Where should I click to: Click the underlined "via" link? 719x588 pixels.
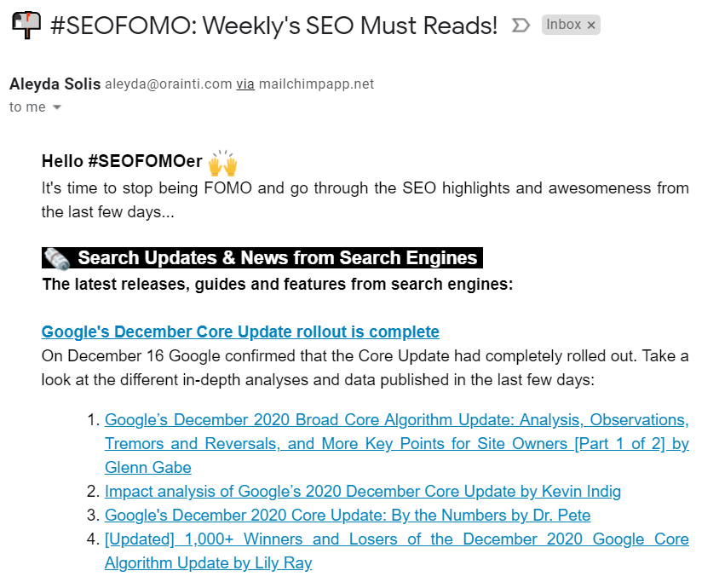[245, 84]
